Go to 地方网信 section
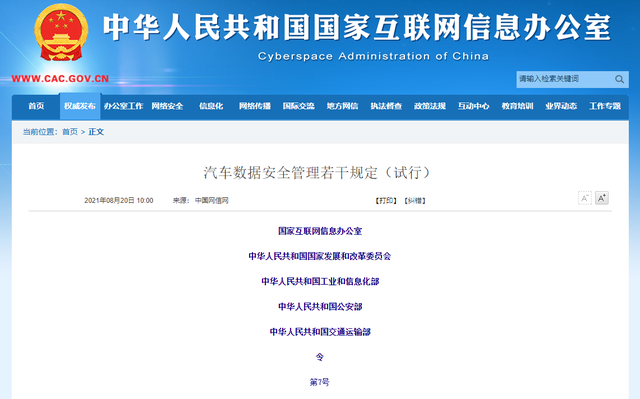This screenshot has width=640, height=399. 342,106
